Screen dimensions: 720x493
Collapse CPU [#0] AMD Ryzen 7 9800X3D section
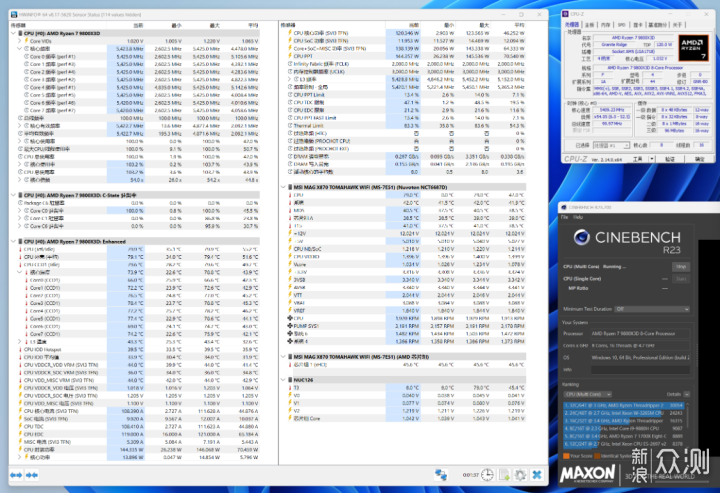(x=13, y=33)
